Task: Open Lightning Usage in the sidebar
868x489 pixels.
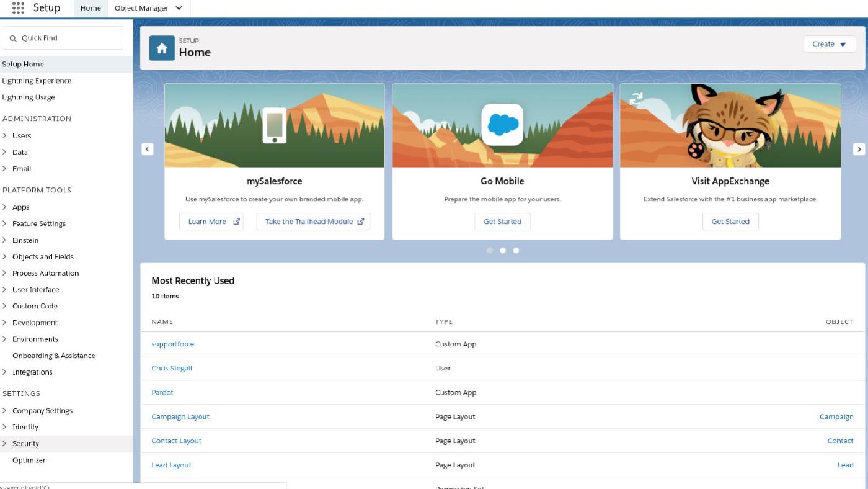Action: 29,97
